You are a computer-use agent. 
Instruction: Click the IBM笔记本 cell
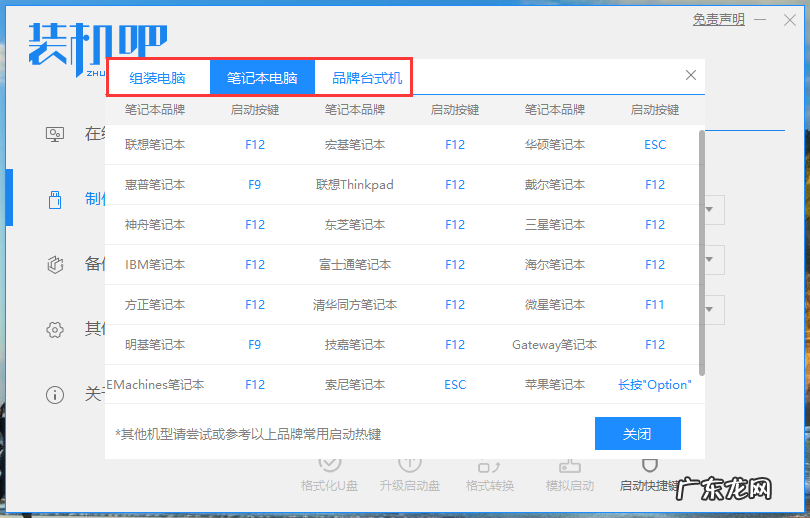(155, 264)
